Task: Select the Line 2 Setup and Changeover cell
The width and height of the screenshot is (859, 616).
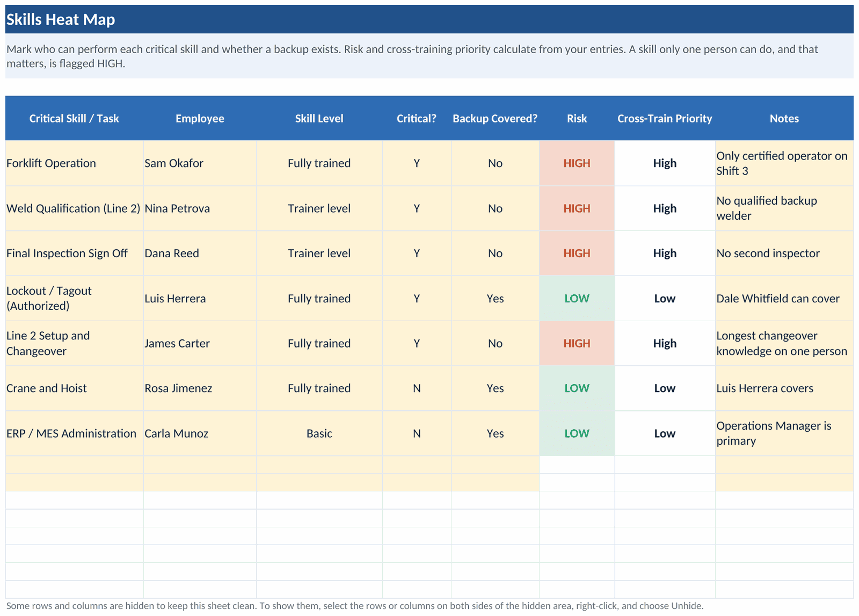Action: pos(74,343)
